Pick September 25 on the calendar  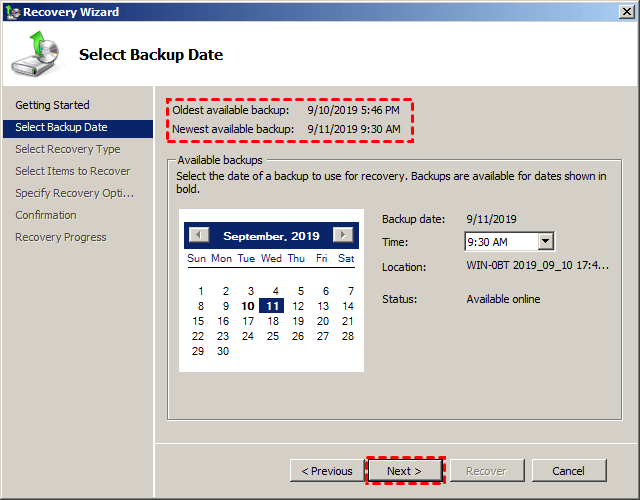[273, 336]
